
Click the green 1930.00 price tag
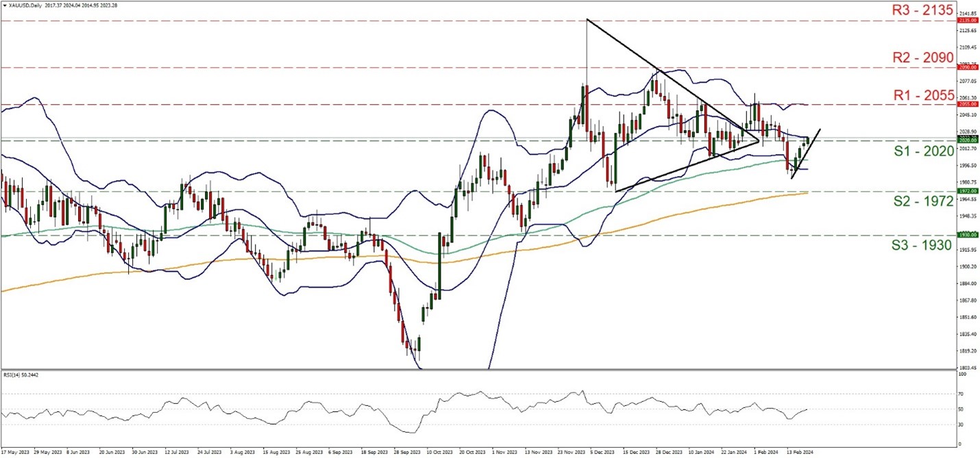point(967,234)
